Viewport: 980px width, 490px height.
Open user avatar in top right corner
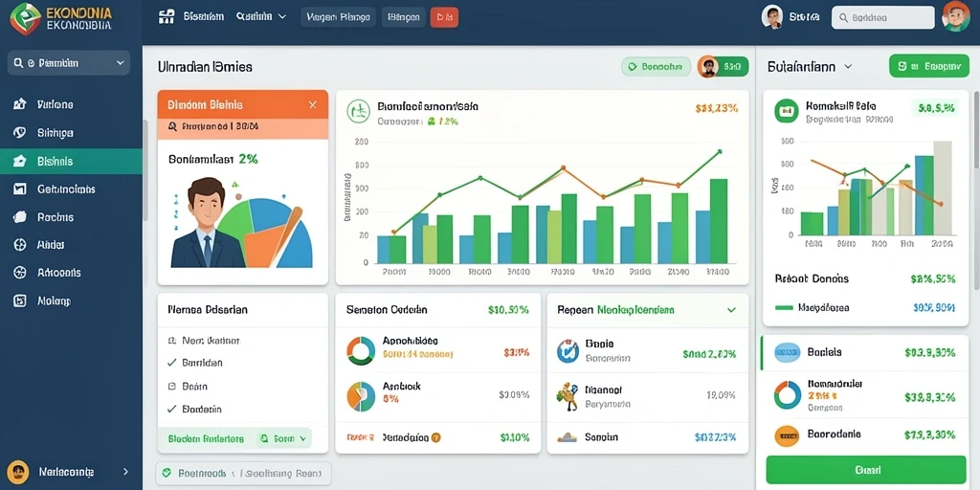pyautogui.click(x=956, y=17)
